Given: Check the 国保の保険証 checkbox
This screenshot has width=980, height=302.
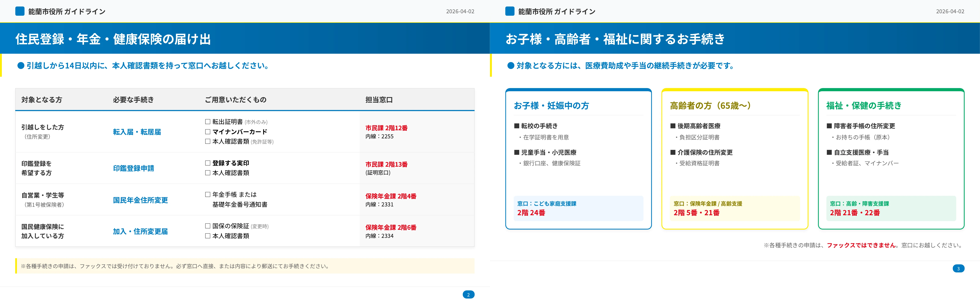Looking at the screenshot, I should click(x=208, y=226).
